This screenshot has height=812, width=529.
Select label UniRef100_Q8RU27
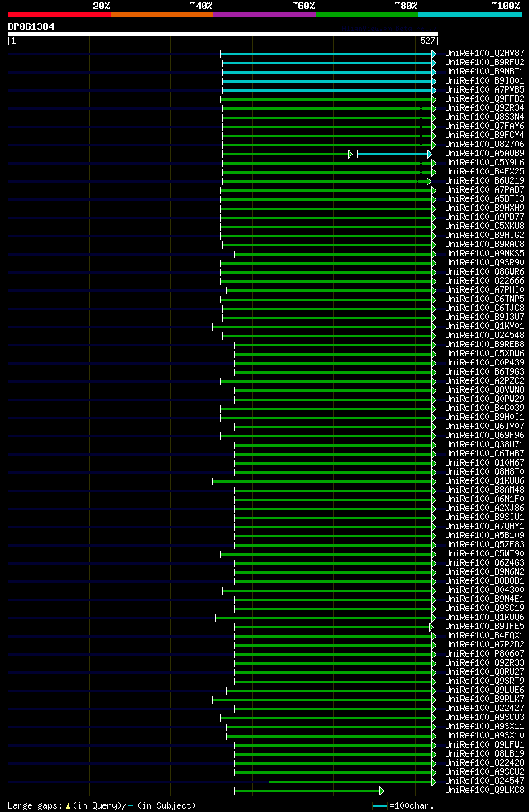click(484, 671)
